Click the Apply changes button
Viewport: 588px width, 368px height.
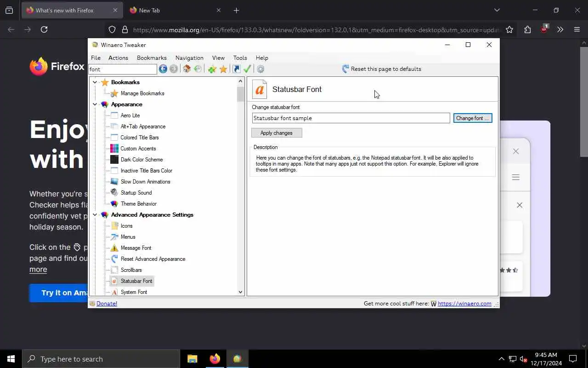pos(277,133)
